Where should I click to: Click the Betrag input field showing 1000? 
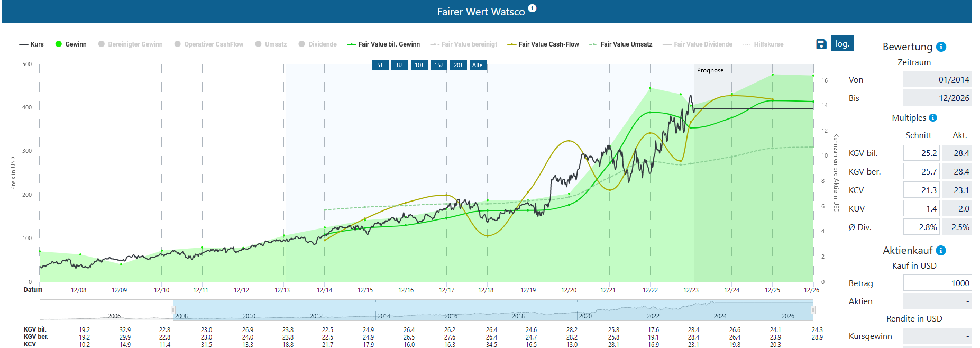pos(937,283)
